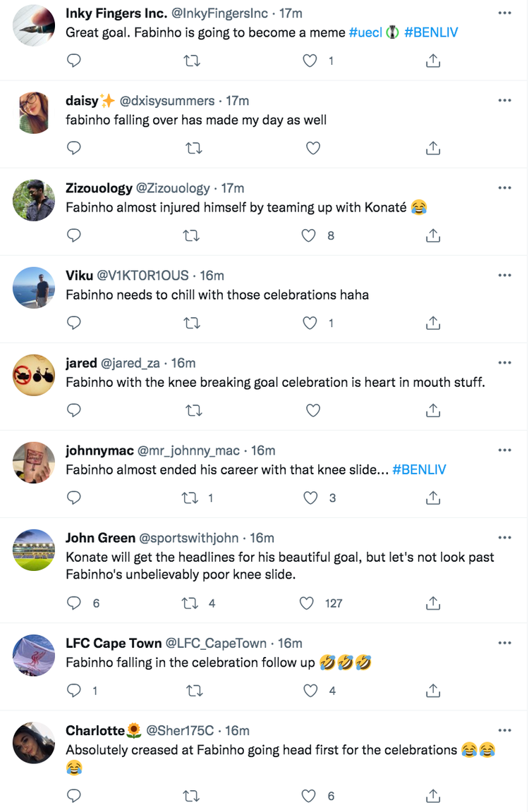Open #BENLIV hashtag in johnnymac's tweet
Screen dimensions: 529x812
click(x=419, y=469)
